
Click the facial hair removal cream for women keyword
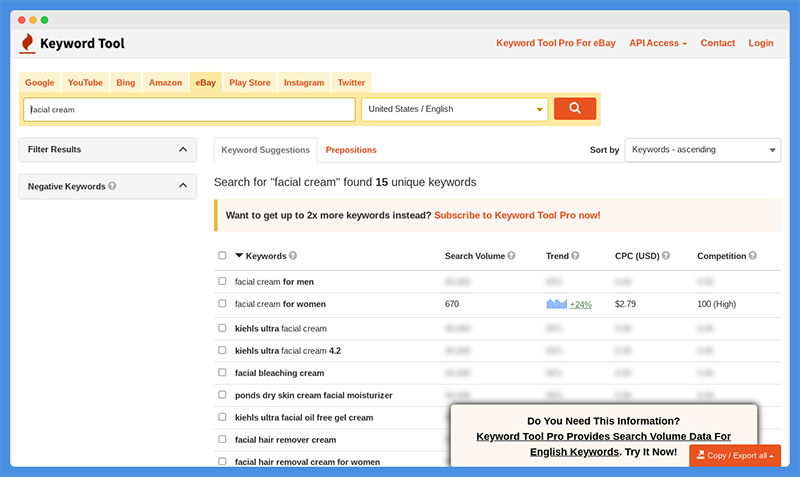[x=307, y=462]
